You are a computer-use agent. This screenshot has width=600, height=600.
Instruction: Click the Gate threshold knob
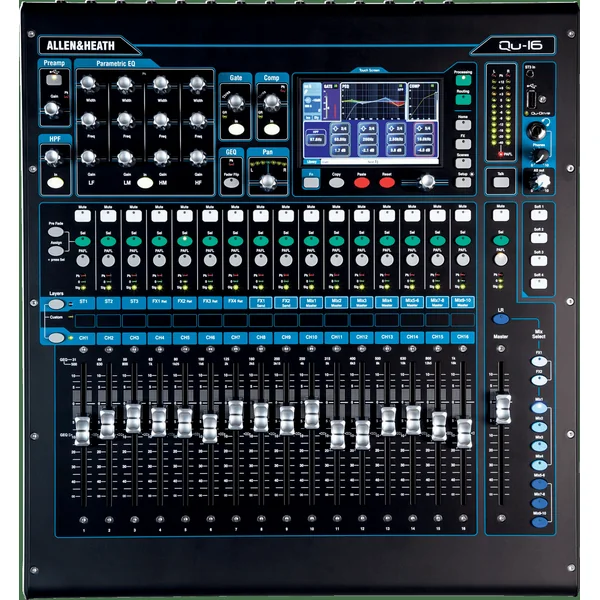(236, 102)
